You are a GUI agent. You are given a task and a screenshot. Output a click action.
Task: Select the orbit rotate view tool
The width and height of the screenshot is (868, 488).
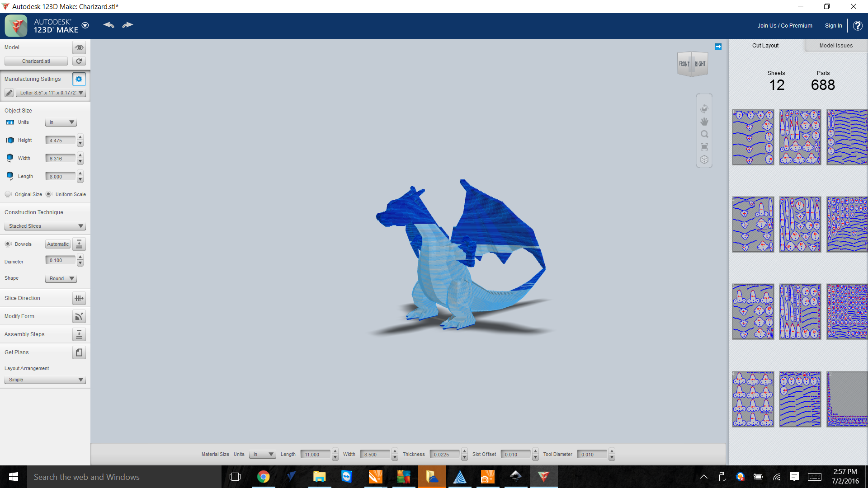coord(704,109)
